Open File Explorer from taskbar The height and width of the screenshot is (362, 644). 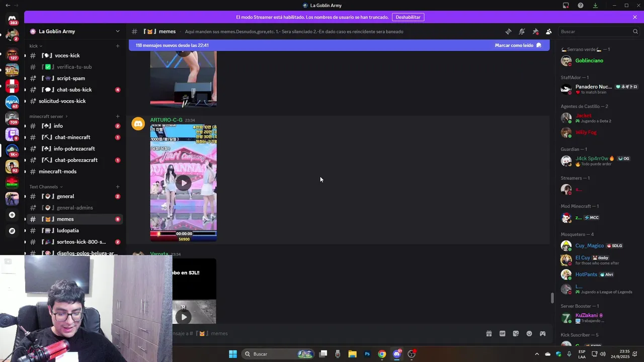(352, 354)
